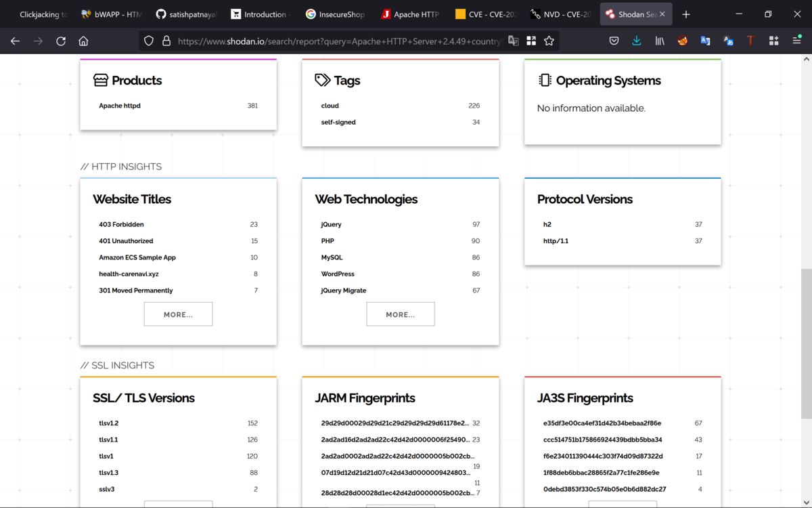Open the browser home page
The image size is (812, 508).
(83, 41)
